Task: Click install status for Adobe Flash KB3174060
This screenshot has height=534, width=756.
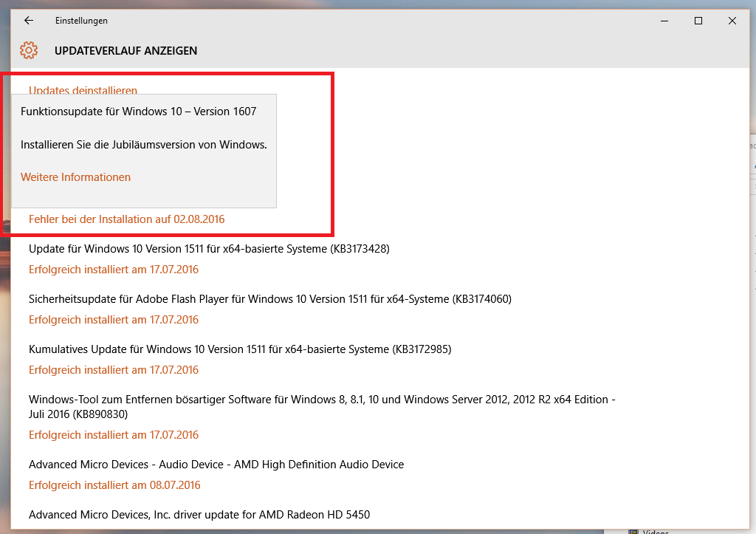Action: pos(114,319)
